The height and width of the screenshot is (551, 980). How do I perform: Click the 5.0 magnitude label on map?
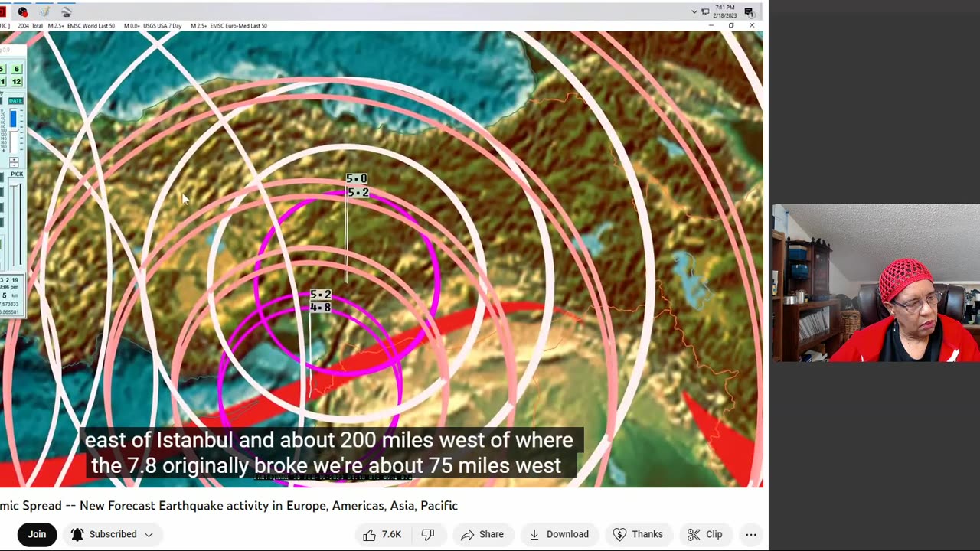pos(357,179)
